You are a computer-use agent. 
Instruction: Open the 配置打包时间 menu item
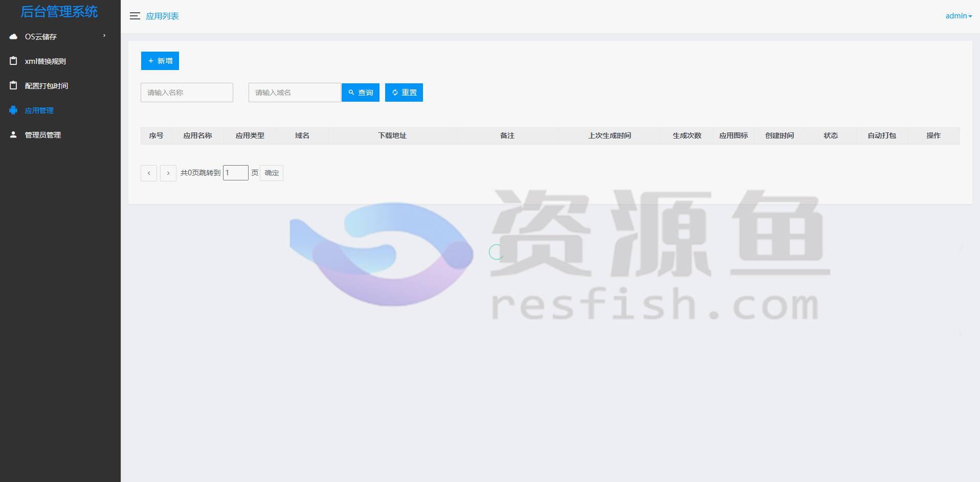(x=60, y=86)
